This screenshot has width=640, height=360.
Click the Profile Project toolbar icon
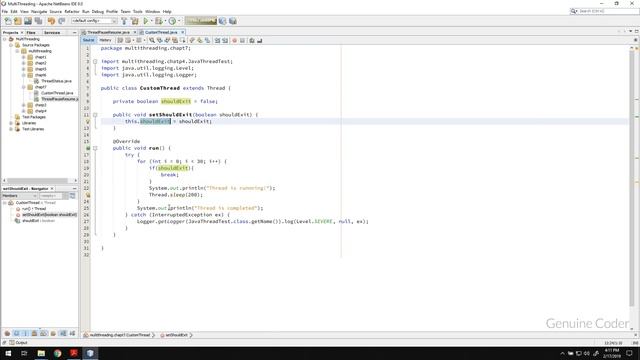[x=172, y=21]
